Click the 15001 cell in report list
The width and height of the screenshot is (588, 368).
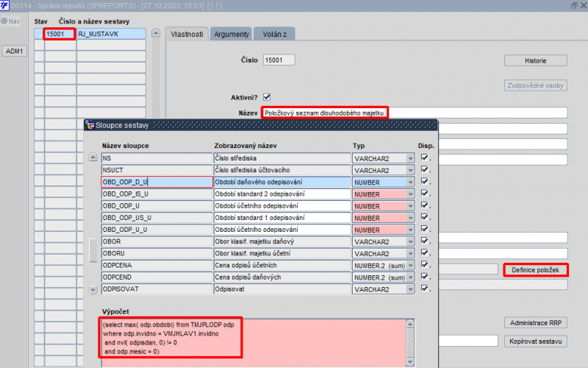click(x=60, y=34)
